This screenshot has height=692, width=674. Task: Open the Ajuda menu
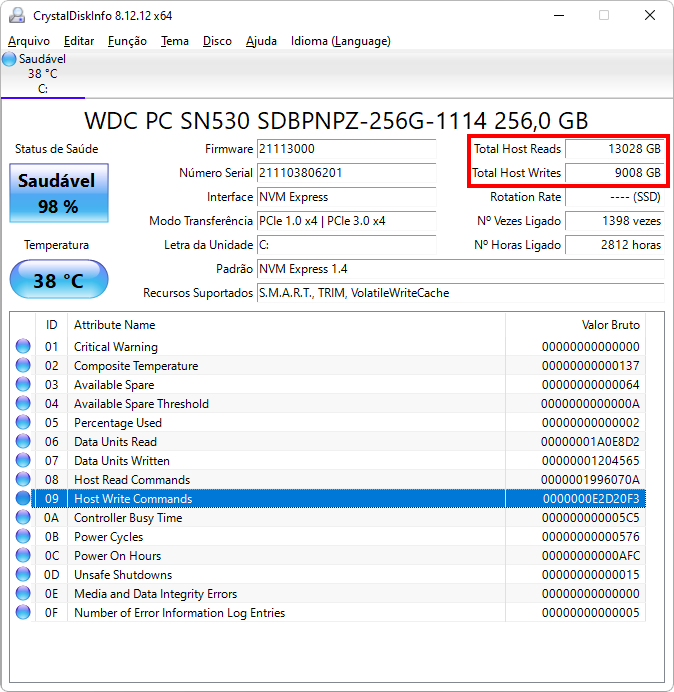261,41
